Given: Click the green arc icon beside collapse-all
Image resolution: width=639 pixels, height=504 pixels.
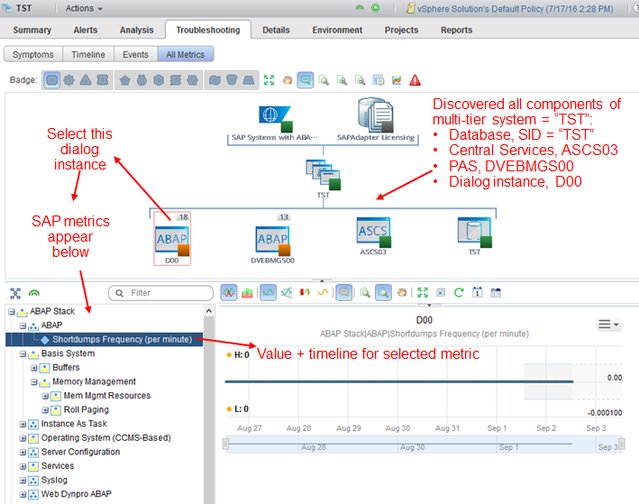Looking at the screenshot, I should (34, 293).
